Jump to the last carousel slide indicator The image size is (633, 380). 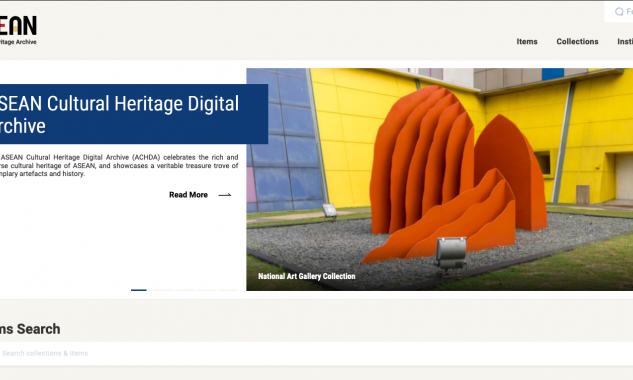point(228,290)
